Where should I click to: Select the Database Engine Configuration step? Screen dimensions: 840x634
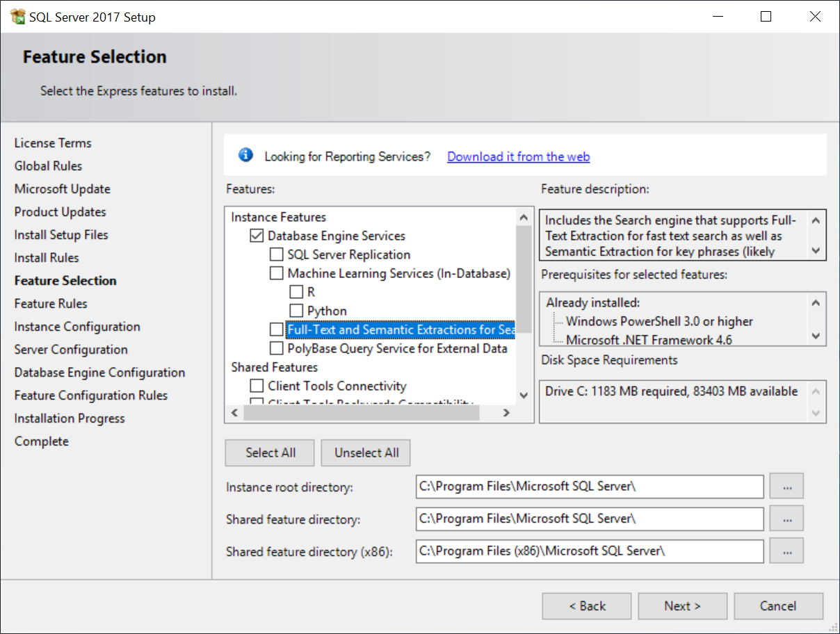[x=99, y=373]
